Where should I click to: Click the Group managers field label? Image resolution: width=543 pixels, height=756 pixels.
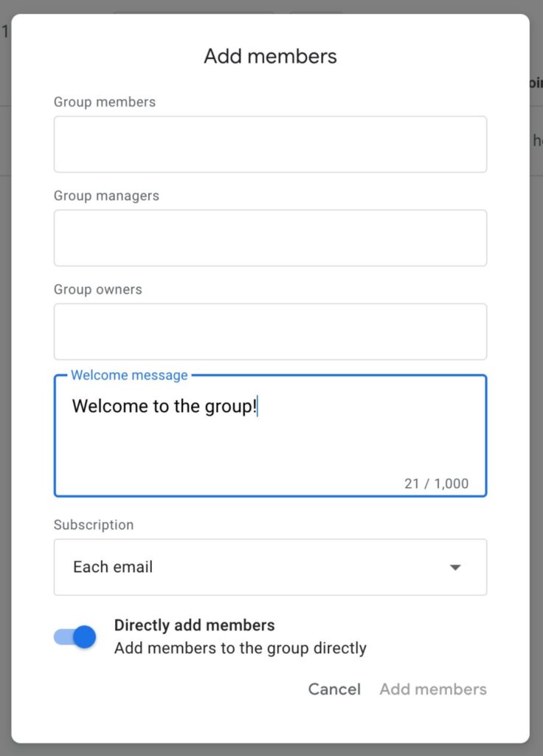pyautogui.click(x=106, y=196)
